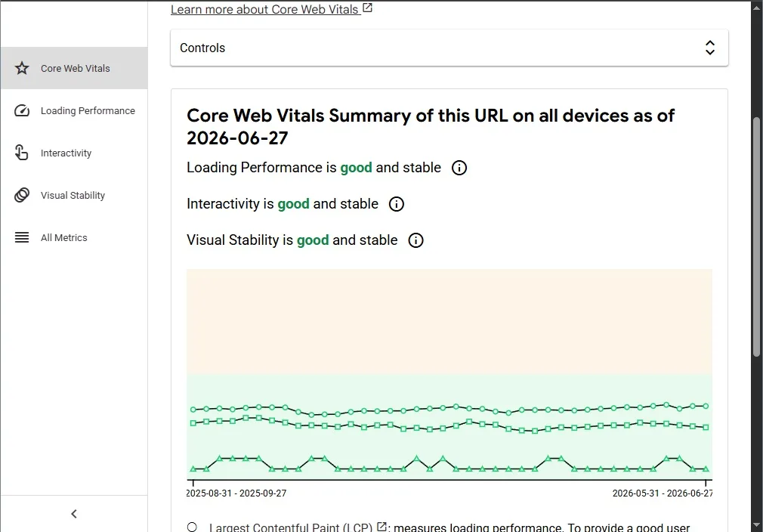Select the Largest Contentful Paint radio circle
763x532 pixels.
tap(192, 527)
